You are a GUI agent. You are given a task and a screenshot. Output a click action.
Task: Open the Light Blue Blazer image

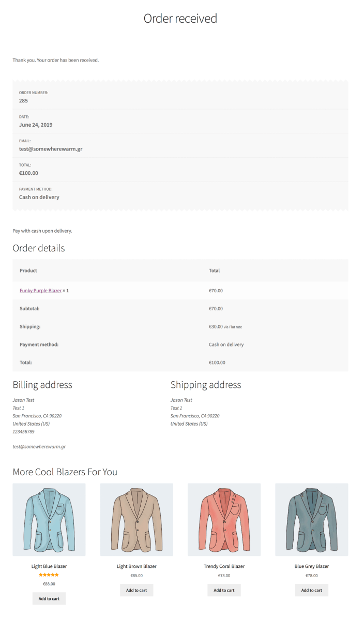click(x=49, y=520)
